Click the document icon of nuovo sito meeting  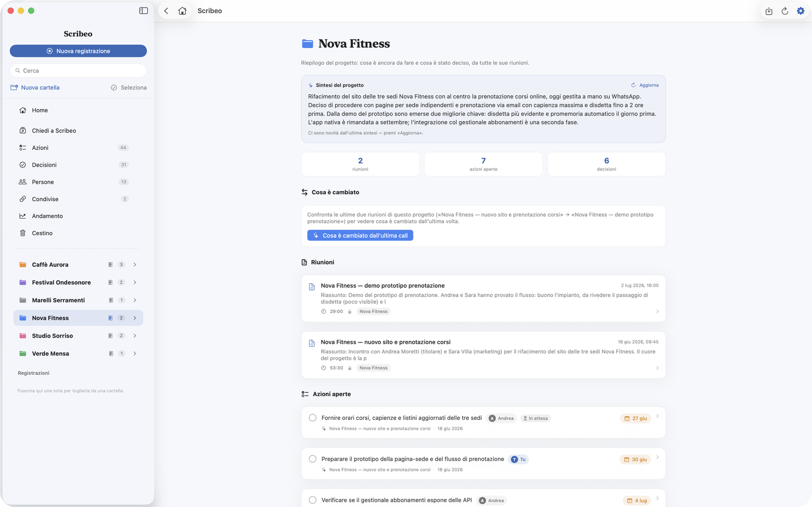pyautogui.click(x=312, y=343)
